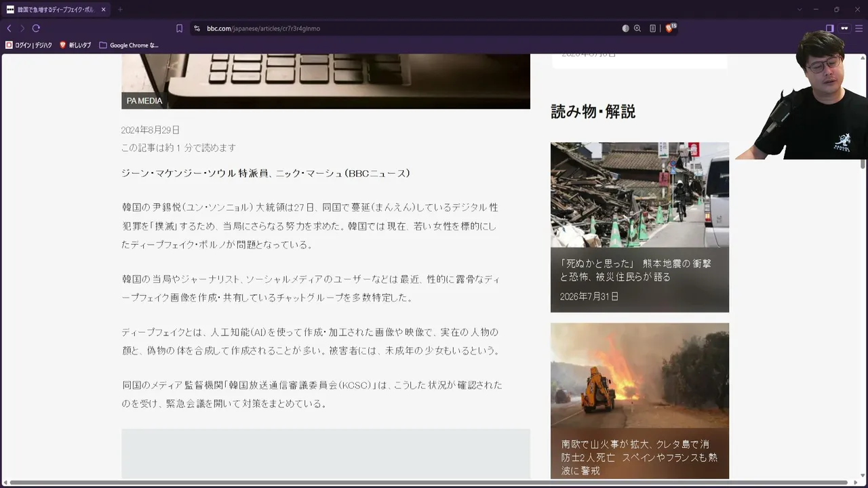Show the sidebar panel icon
This screenshot has height=488, width=868.
[x=829, y=28]
